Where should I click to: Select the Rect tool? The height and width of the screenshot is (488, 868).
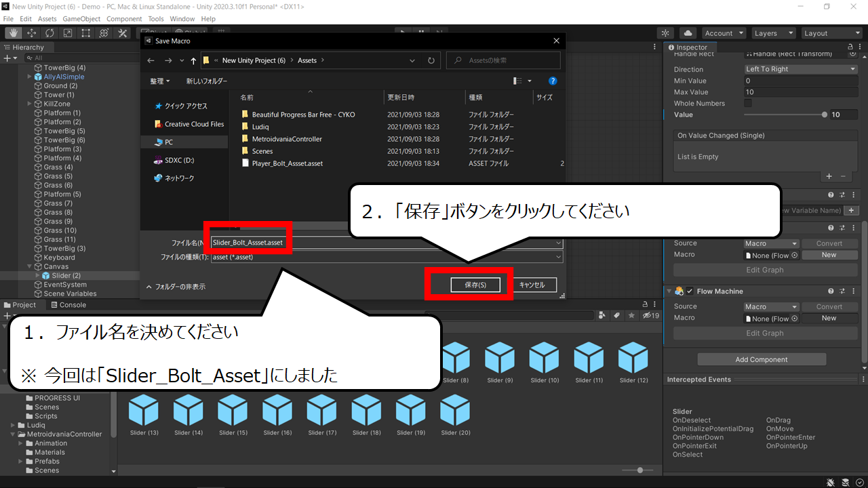pos(86,33)
